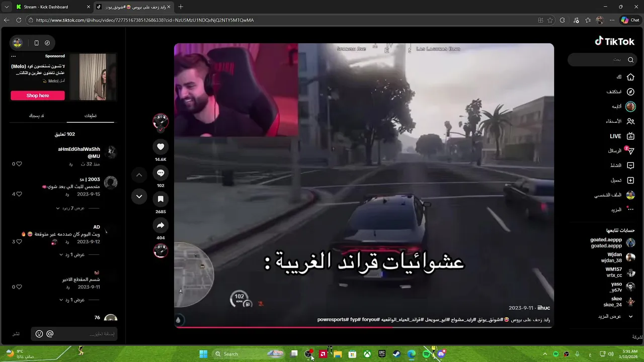Switch to Stream - Kick Dashboard tab
Screen dimensions: 644x362
point(52,7)
